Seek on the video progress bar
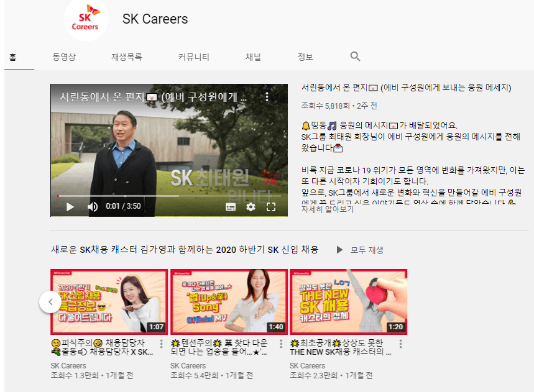Screen dimensions: 534x392 [x=169, y=196]
